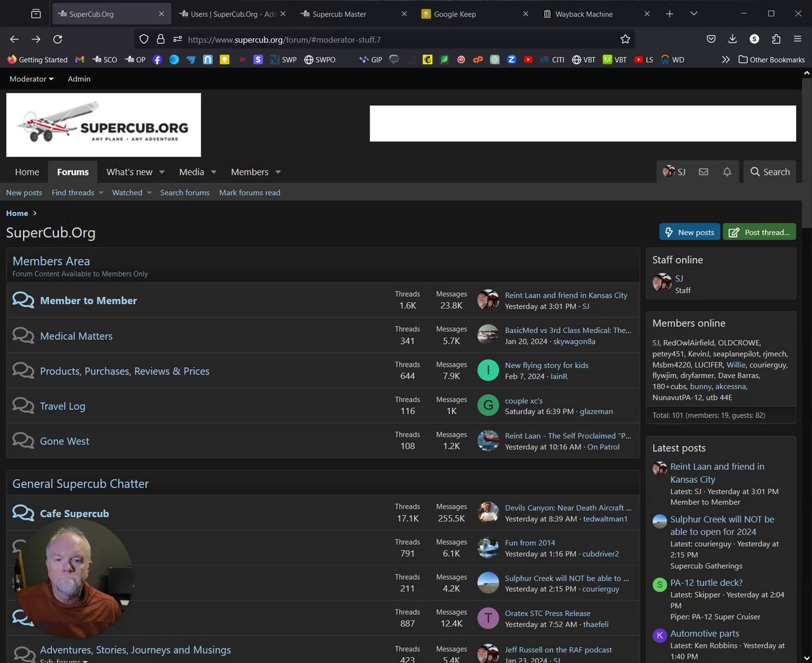Open the browser downloads icon
Image resolution: width=812 pixels, height=663 pixels.
[x=732, y=39]
